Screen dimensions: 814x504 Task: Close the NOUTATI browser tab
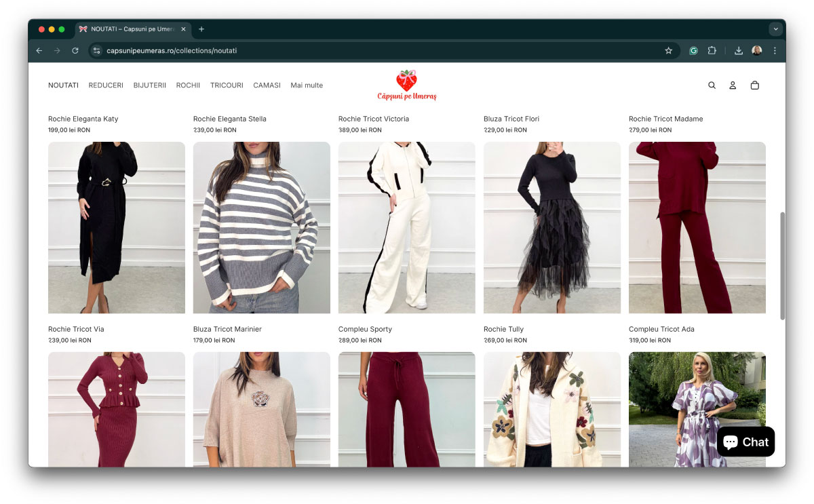(x=183, y=29)
